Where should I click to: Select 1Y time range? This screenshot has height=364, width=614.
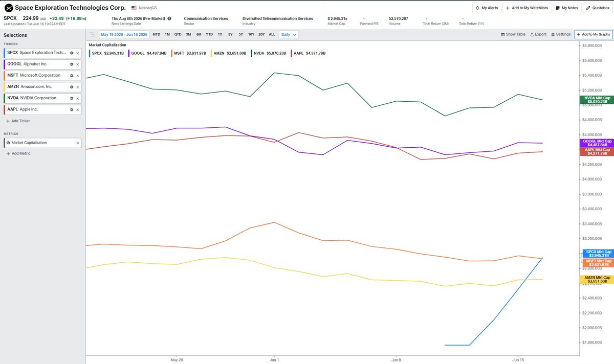tap(220, 34)
